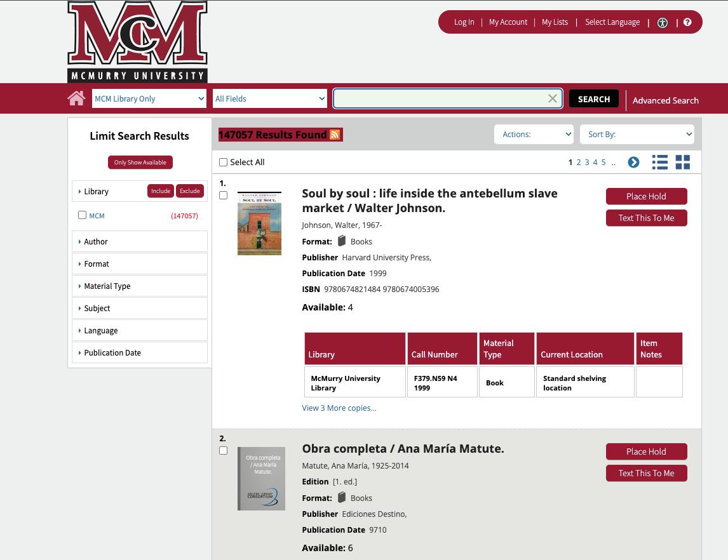Click the Current Location column header
Image resolution: width=728 pixels, height=560 pixels.
point(585,349)
